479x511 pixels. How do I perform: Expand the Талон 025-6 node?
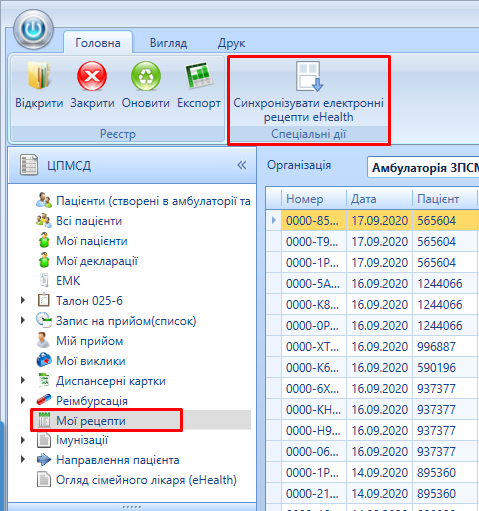pos(23,300)
